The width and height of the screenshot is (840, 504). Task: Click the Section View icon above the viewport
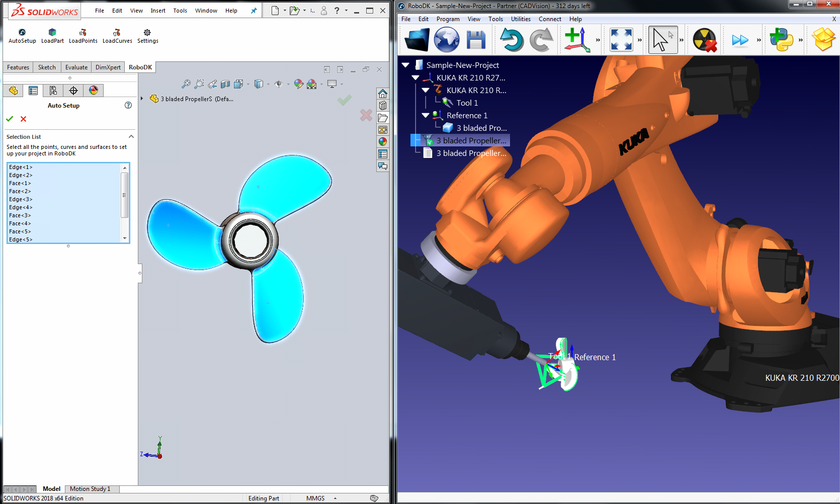coord(225,84)
